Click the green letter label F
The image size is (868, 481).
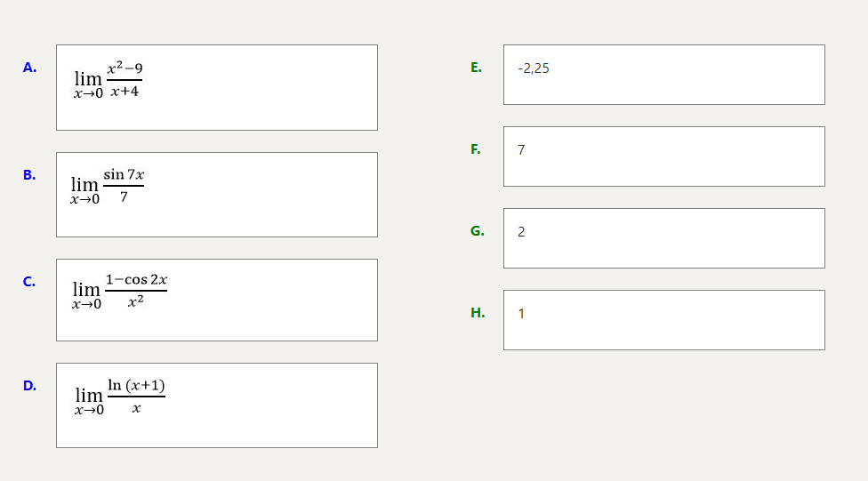[476, 149]
